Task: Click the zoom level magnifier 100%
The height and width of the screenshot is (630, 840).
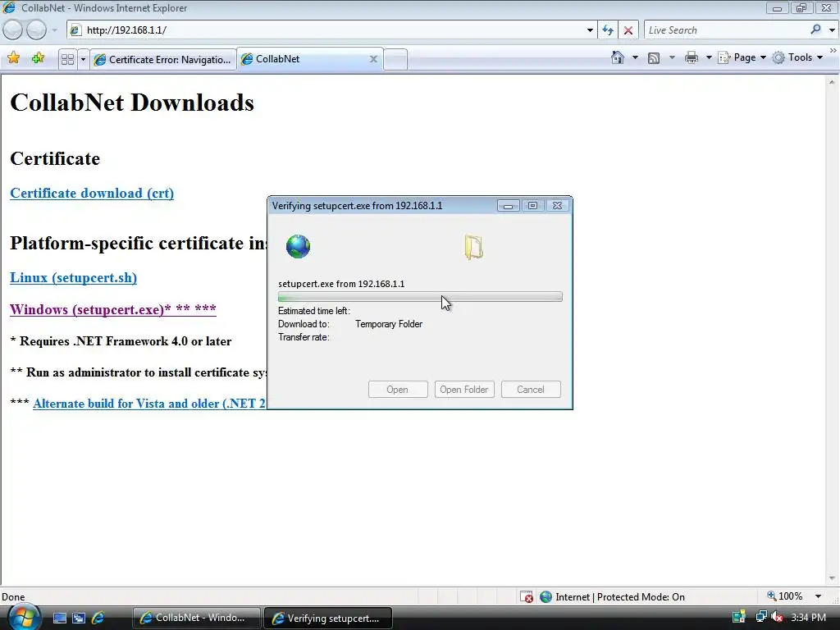Action: pyautogui.click(x=785, y=596)
